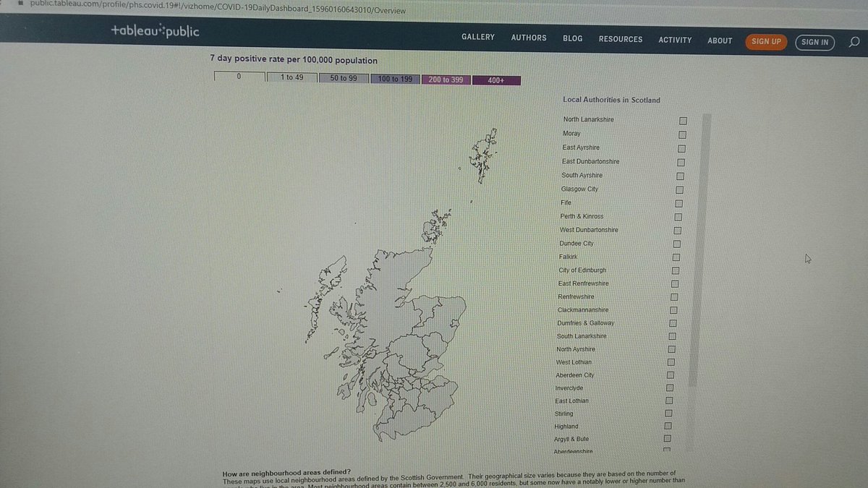Tick the Dundee City checkbox
The width and height of the screenshot is (868, 488).
pos(676,244)
